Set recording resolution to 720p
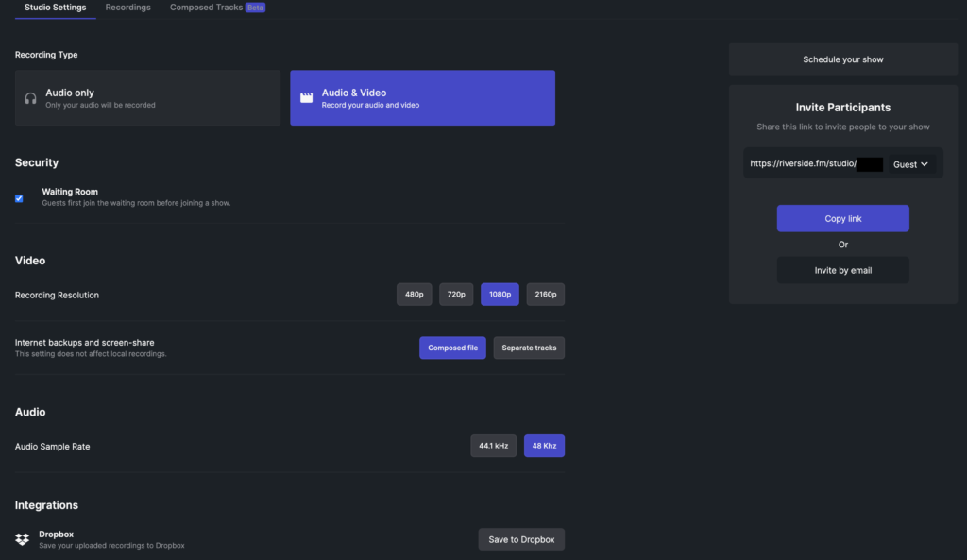The width and height of the screenshot is (967, 560). click(x=456, y=295)
